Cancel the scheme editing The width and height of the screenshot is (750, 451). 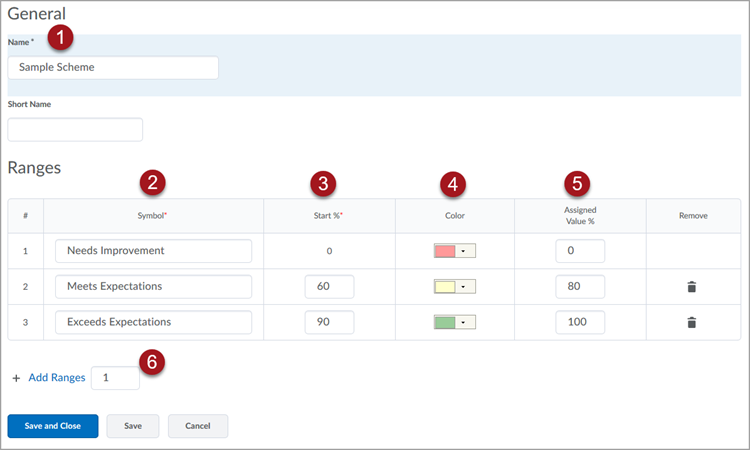coord(198,426)
